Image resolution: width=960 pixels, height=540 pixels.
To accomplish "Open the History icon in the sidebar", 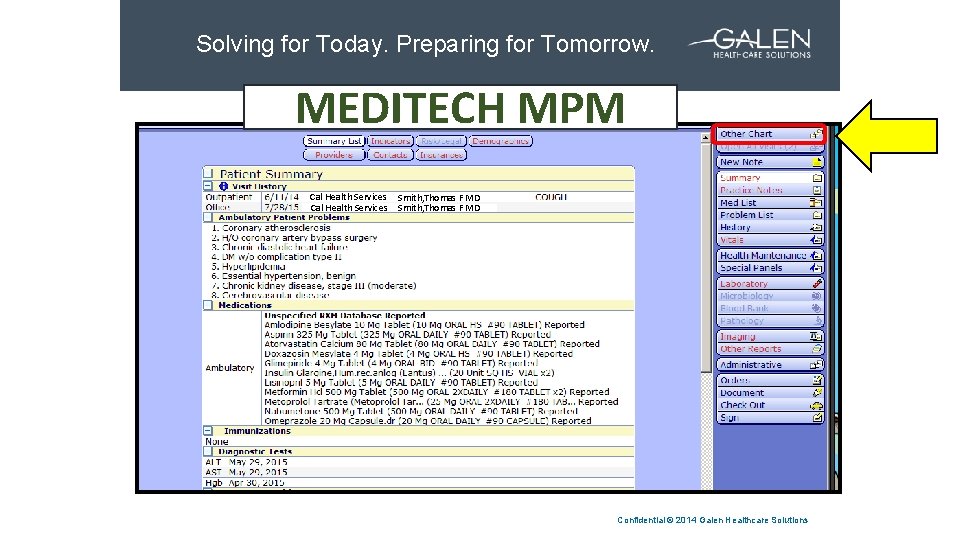I will [817, 227].
